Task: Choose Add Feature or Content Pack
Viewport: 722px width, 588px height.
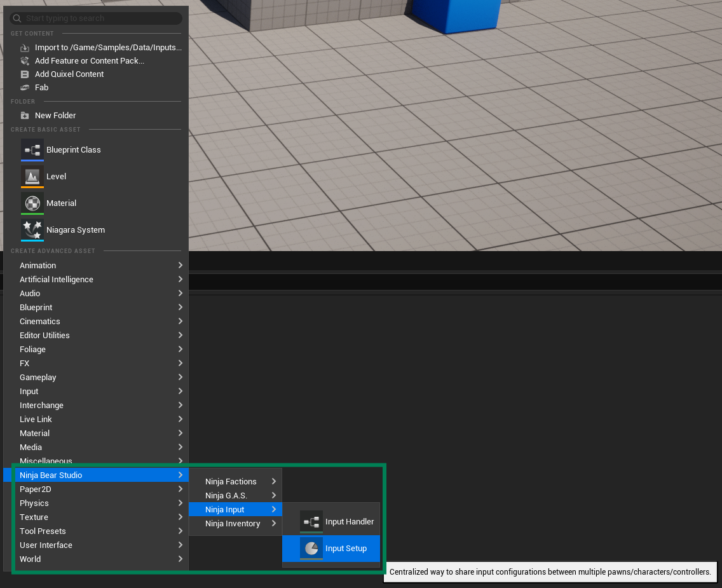Action: [90, 61]
